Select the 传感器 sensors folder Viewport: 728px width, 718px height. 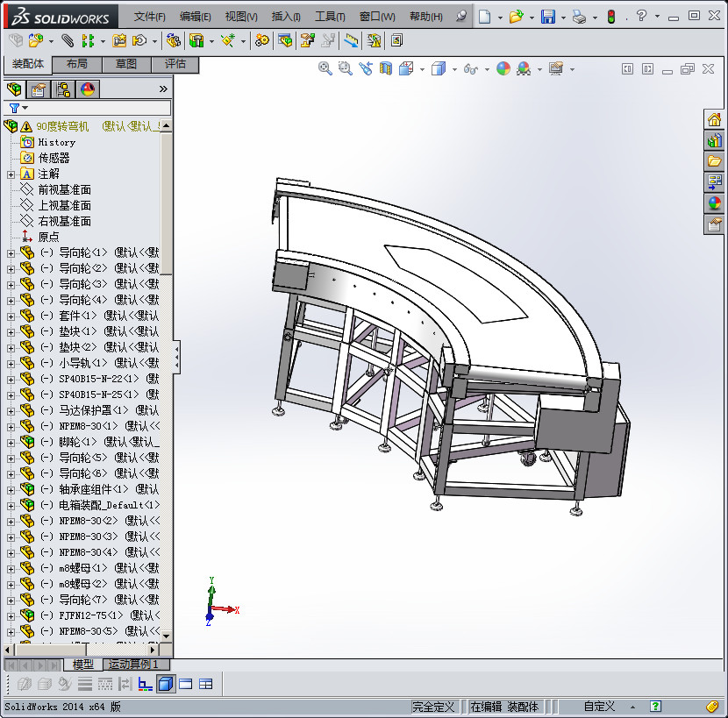pyautogui.click(x=54, y=159)
